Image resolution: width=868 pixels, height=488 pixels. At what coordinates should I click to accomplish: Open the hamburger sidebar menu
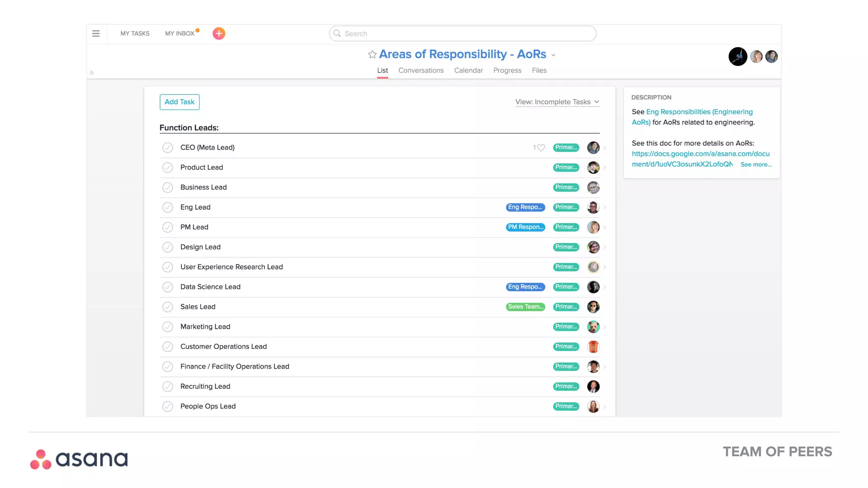(x=96, y=33)
